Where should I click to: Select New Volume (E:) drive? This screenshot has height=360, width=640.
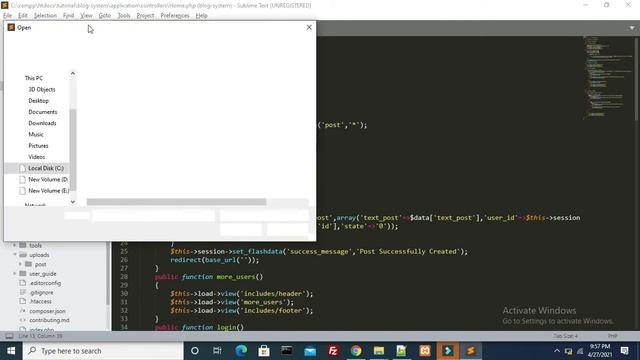tap(48, 191)
